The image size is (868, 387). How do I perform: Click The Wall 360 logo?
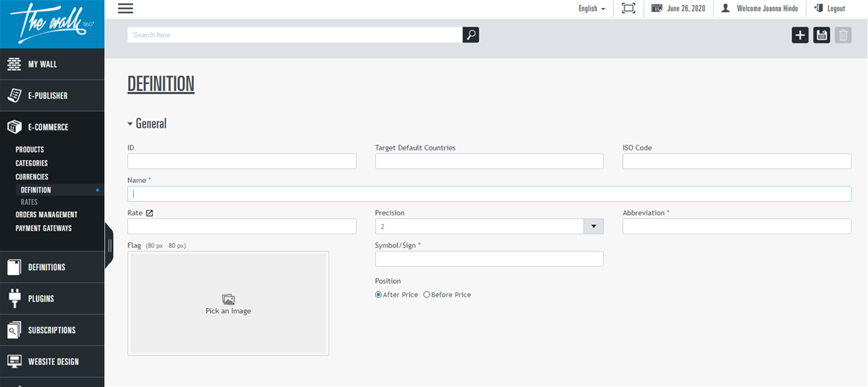click(52, 23)
